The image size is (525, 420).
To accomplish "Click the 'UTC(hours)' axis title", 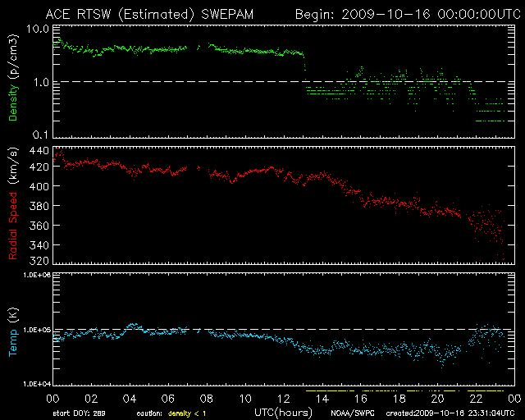I will (284, 413).
